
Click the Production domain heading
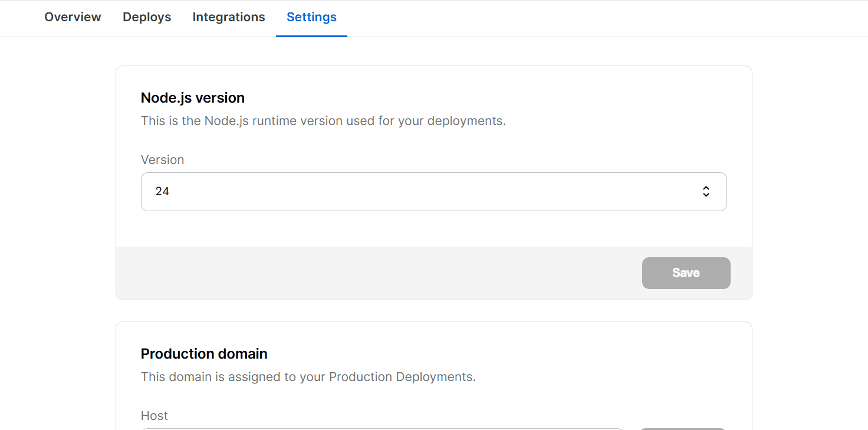click(204, 353)
